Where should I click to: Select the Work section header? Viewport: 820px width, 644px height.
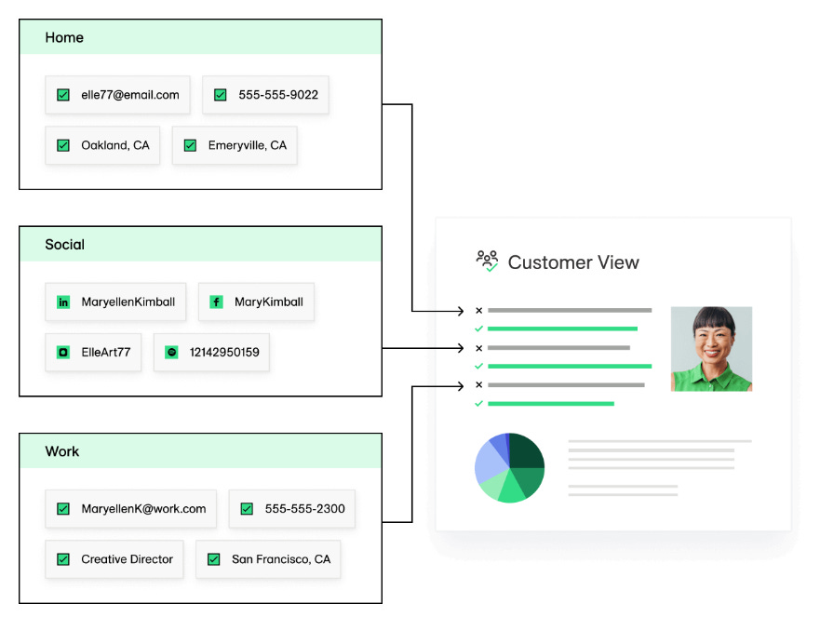point(201,451)
